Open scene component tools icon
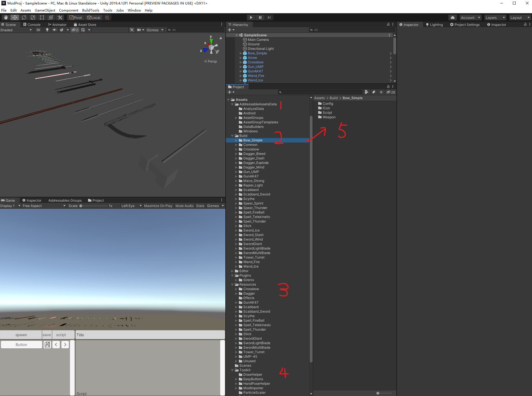The width and height of the screenshot is (532, 396). tap(132, 30)
